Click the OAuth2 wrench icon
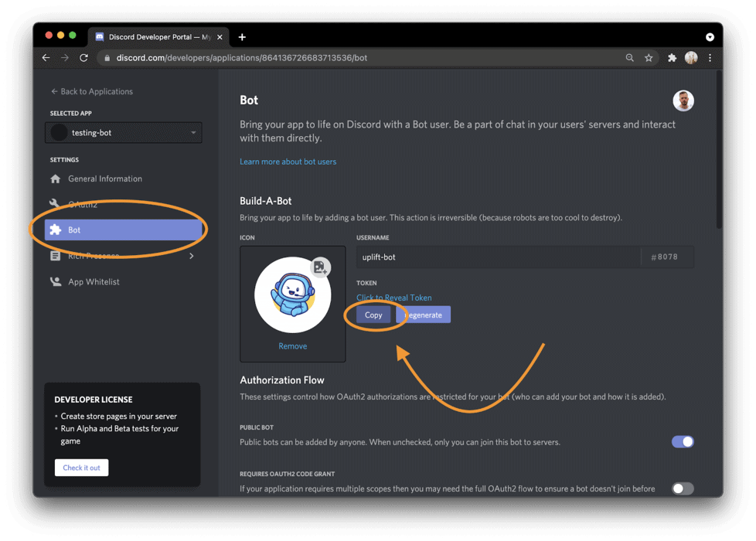 [x=54, y=203]
